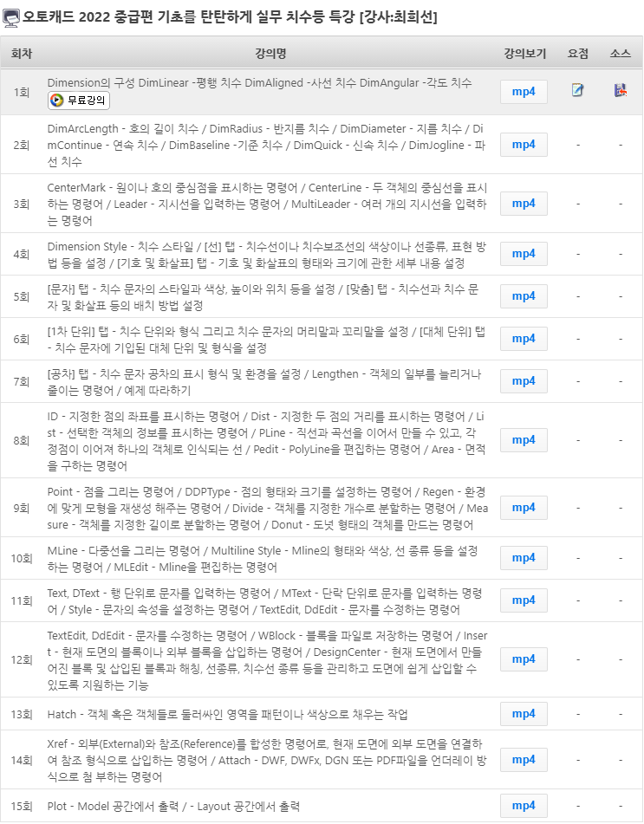The height and width of the screenshot is (824, 644).
Task: Select the lesson 7 description starting [공차] 탭
Action: [263, 382]
